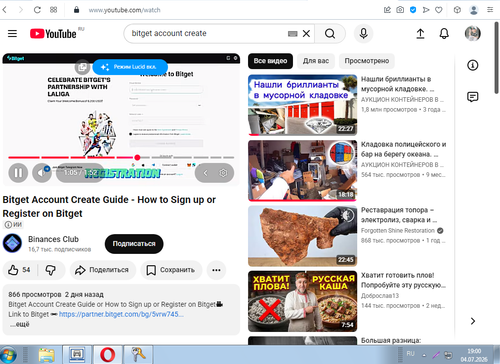
Task: View site security padlock info
Action: click(76, 10)
